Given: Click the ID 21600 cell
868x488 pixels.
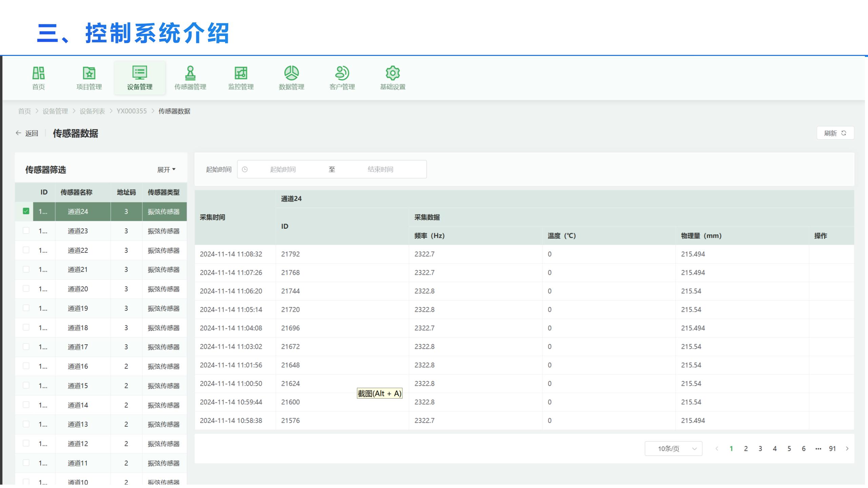Looking at the screenshot, I should (x=342, y=402).
